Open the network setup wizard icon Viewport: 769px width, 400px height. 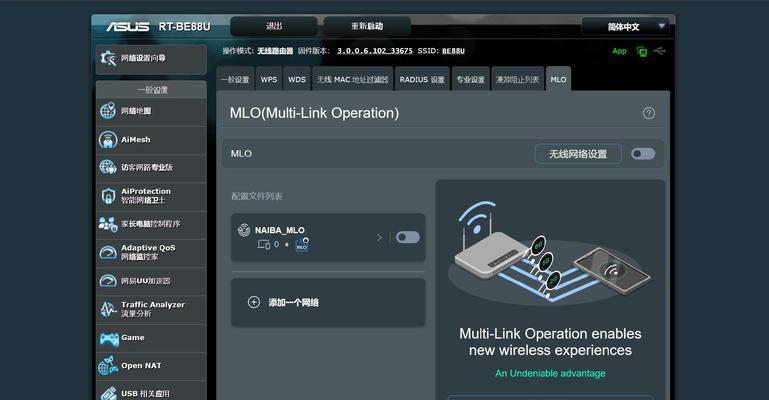[x=108, y=58]
